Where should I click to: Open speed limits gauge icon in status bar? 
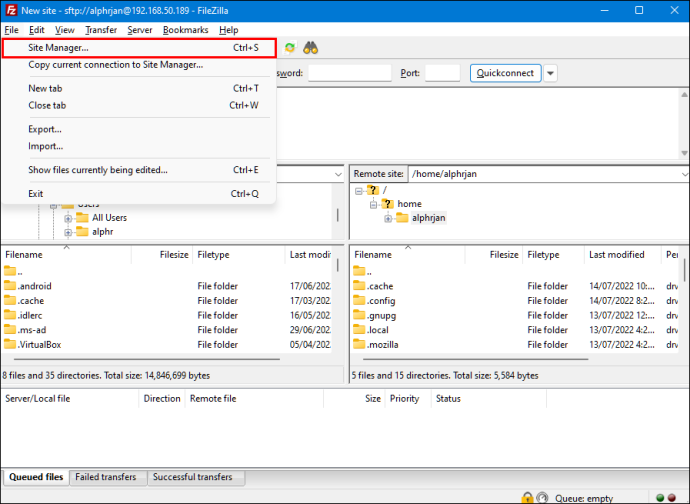pos(543,498)
